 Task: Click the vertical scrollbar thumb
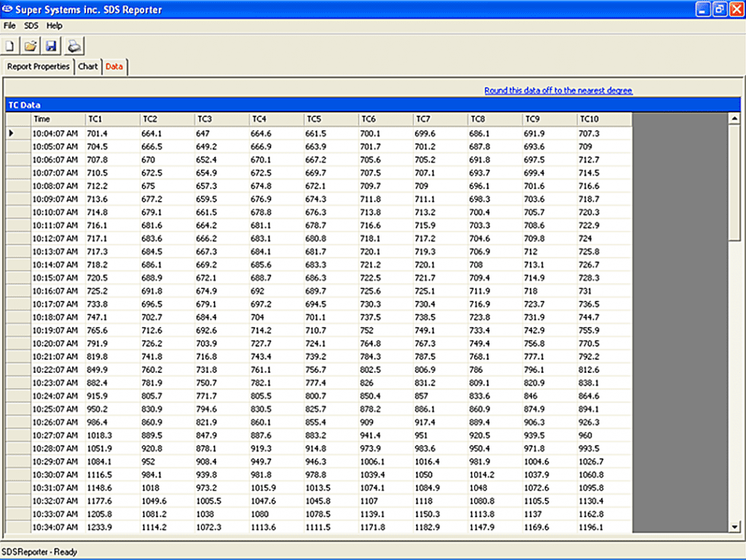coord(734,183)
